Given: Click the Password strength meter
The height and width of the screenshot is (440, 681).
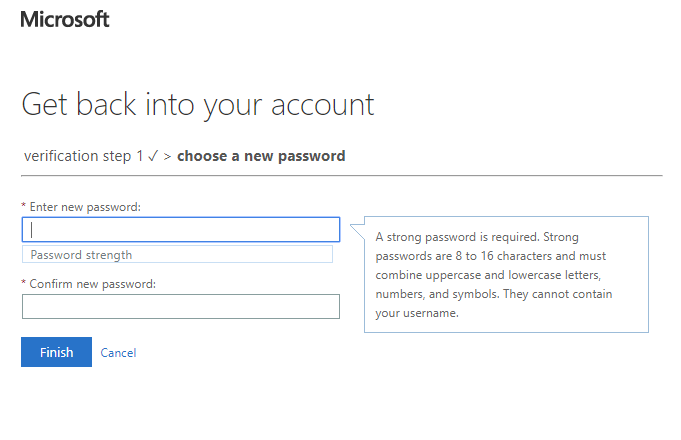Looking at the screenshot, I should (x=177, y=255).
